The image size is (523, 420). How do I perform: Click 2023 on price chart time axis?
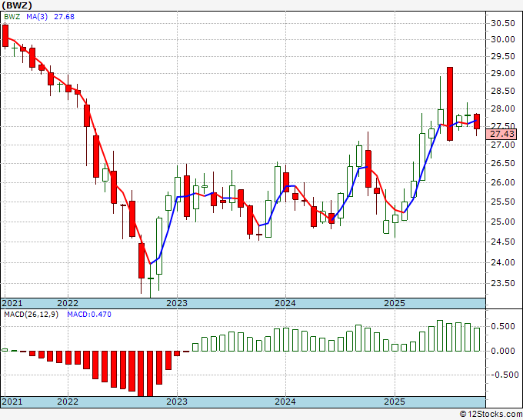(x=177, y=303)
